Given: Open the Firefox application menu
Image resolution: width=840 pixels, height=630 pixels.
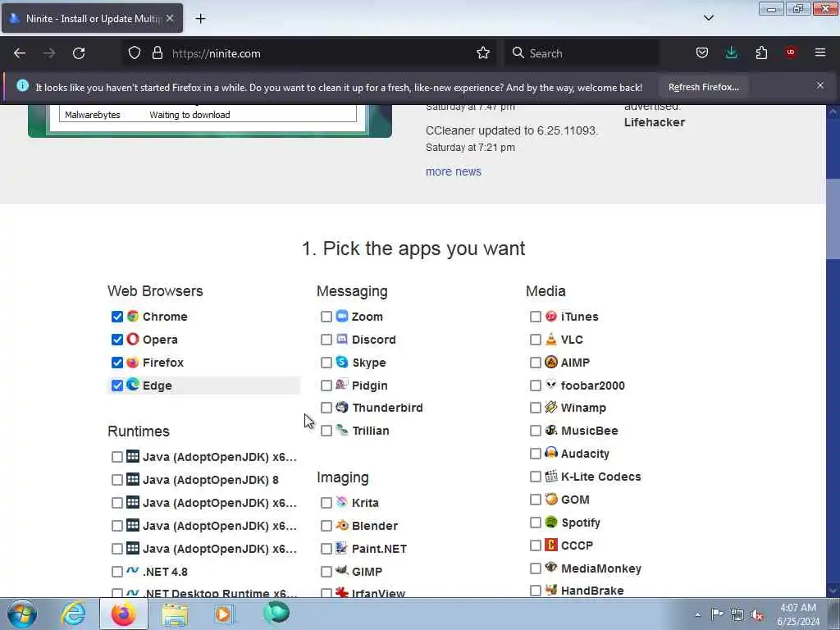Looking at the screenshot, I should [820, 52].
